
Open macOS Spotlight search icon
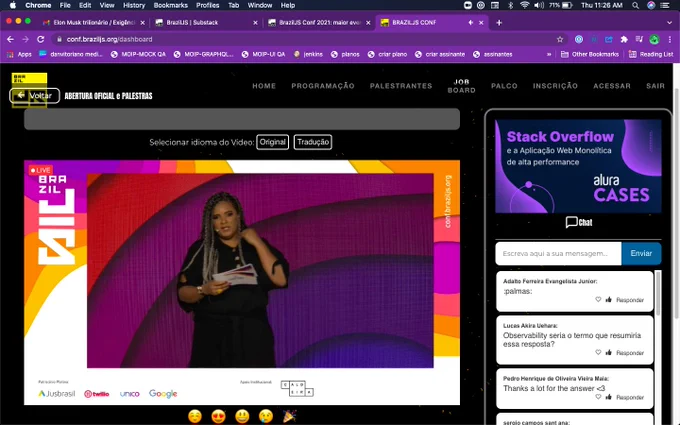(635, 5)
